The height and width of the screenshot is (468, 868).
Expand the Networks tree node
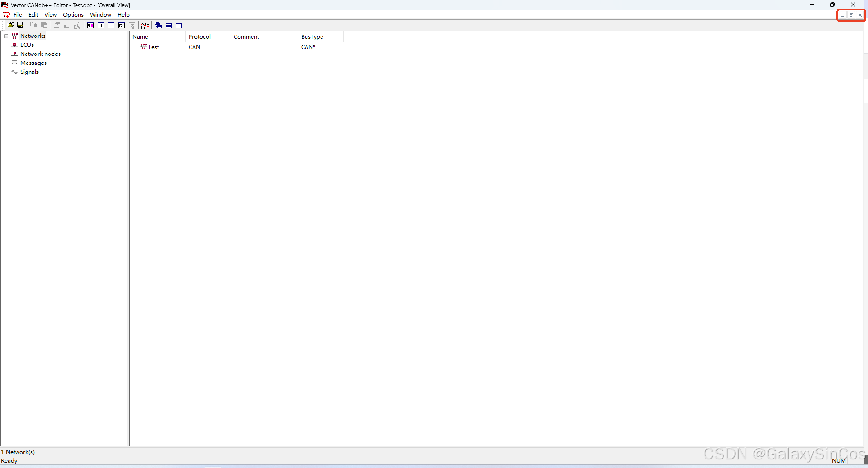(x=6, y=36)
